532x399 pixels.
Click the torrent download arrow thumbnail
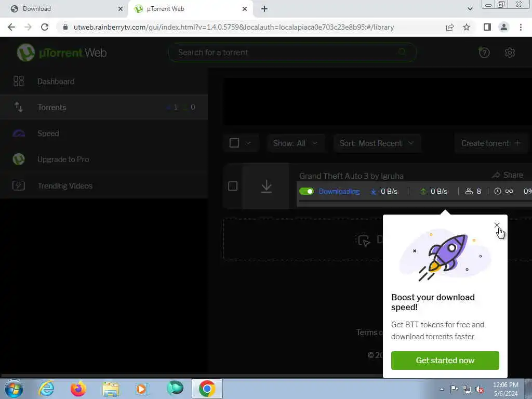pyautogui.click(x=267, y=187)
